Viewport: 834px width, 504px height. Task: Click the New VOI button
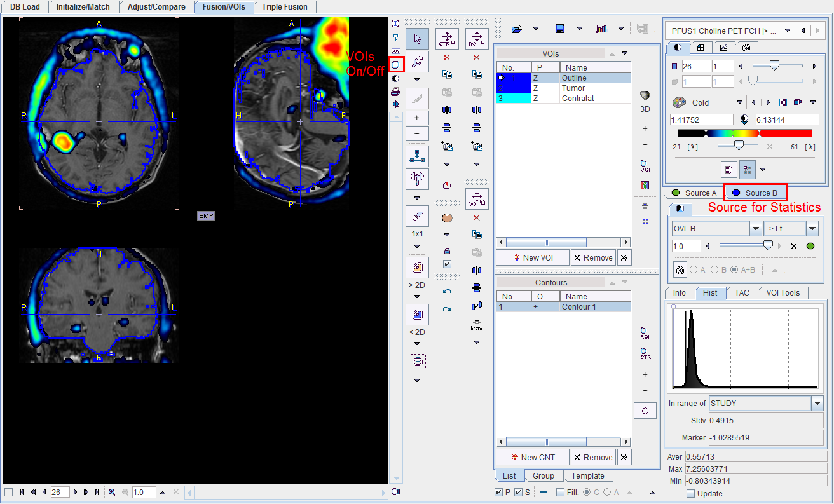click(x=532, y=257)
